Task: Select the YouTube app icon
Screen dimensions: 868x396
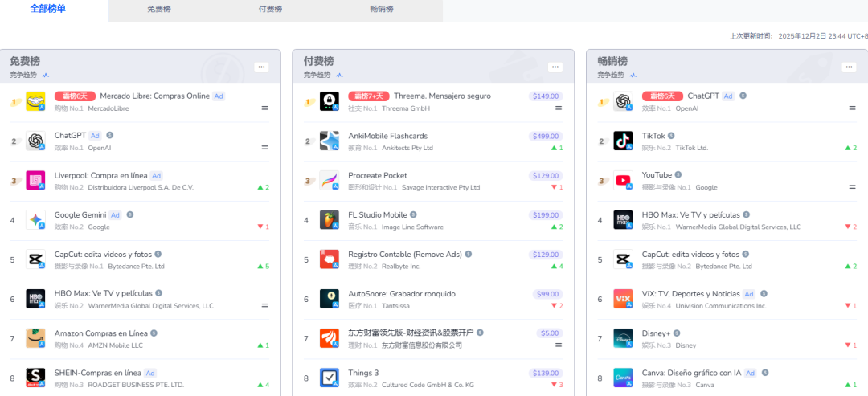Action: point(624,180)
